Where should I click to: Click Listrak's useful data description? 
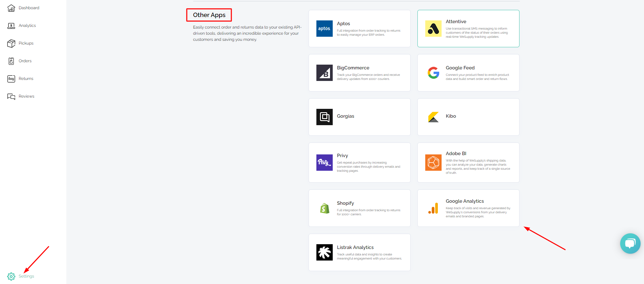pyautogui.click(x=369, y=256)
